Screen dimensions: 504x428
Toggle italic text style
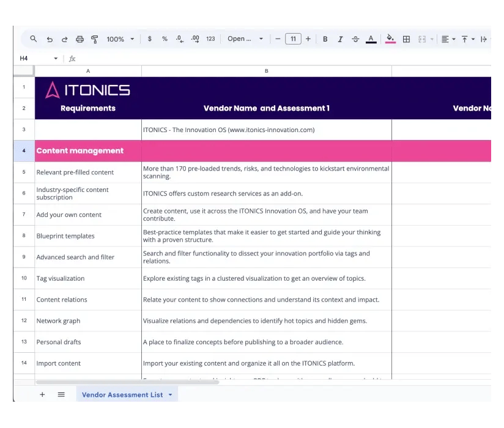(340, 39)
